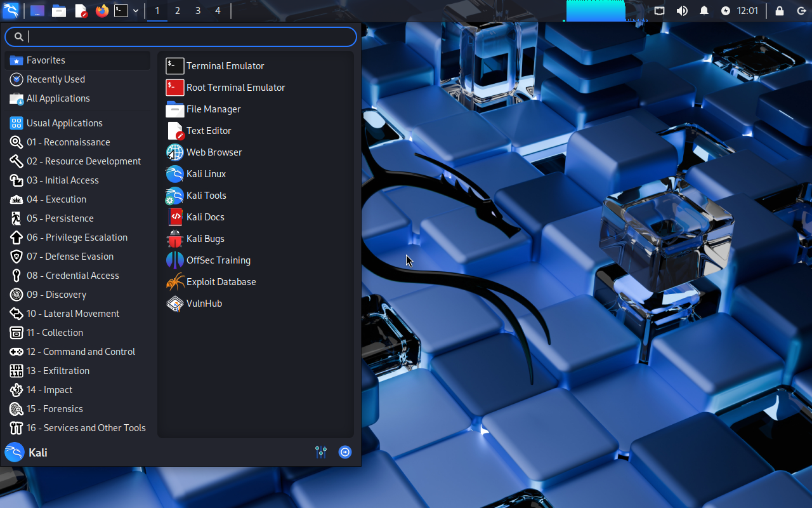Image resolution: width=812 pixels, height=508 pixels.
Task: Expand the 08 - Credential Access category
Action: pyautogui.click(x=73, y=276)
